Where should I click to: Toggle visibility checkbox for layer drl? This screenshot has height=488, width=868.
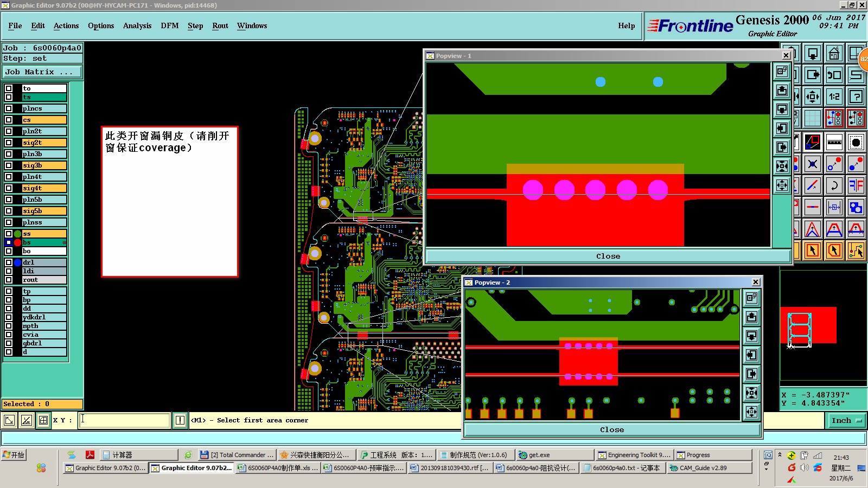pyautogui.click(x=9, y=262)
